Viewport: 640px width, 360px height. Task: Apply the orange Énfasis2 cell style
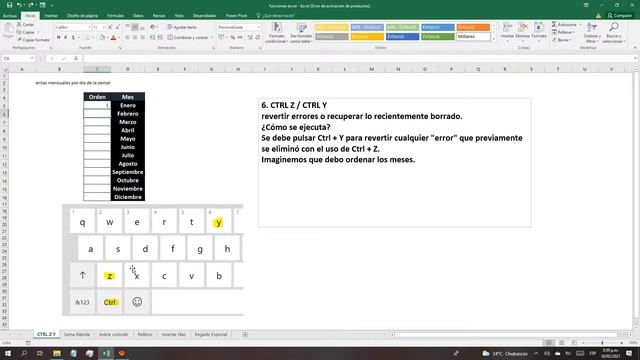click(473, 27)
